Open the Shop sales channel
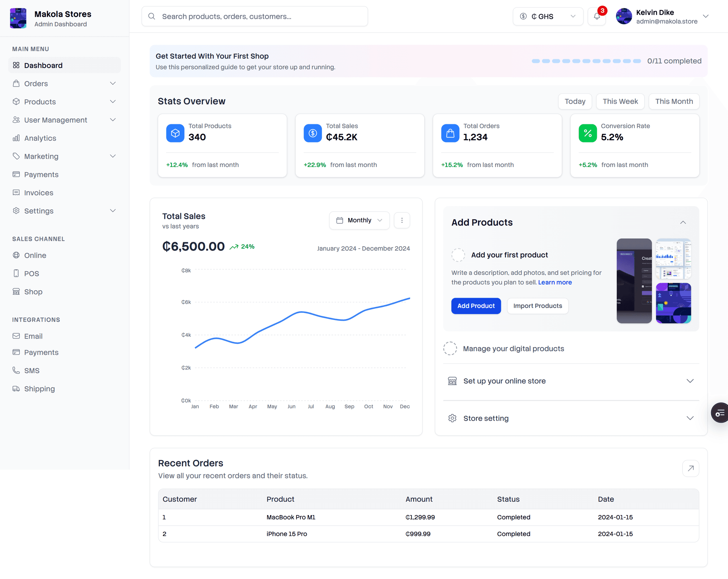Viewport: 728px width, 579px height. pos(64,292)
